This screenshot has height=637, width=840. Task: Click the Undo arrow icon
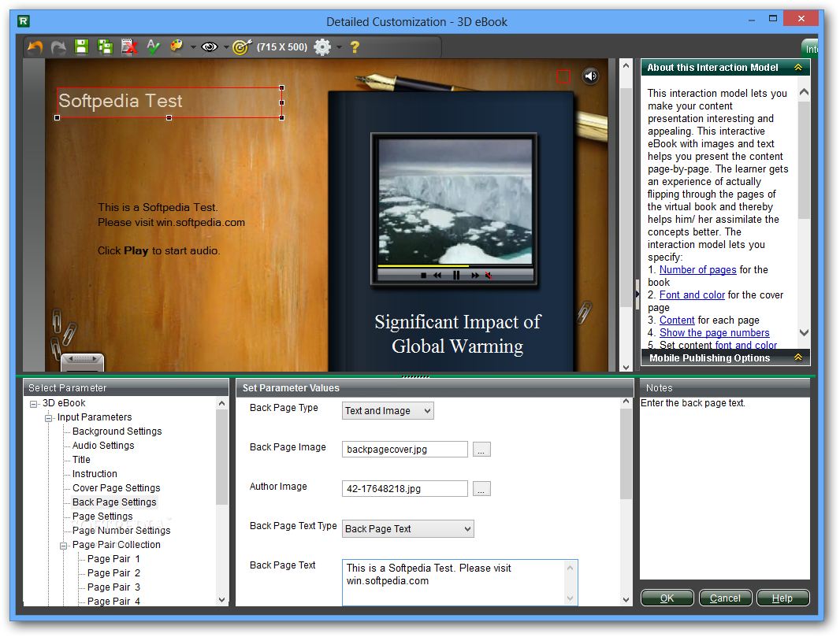coord(35,47)
